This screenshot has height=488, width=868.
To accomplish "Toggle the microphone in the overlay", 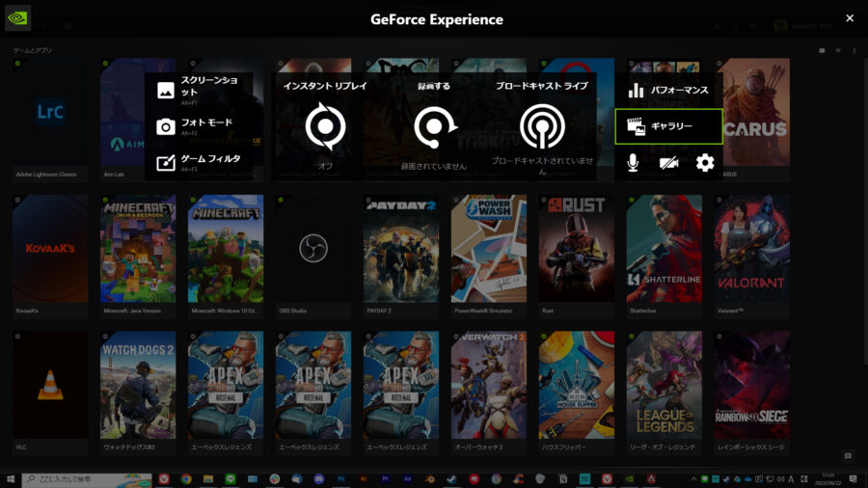I will coord(633,163).
